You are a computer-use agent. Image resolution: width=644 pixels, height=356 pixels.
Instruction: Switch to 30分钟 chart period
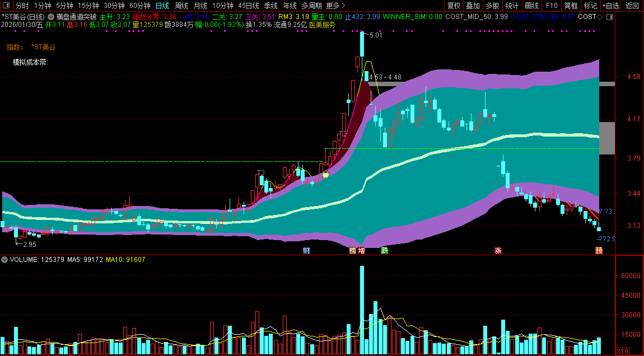(114, 6)
